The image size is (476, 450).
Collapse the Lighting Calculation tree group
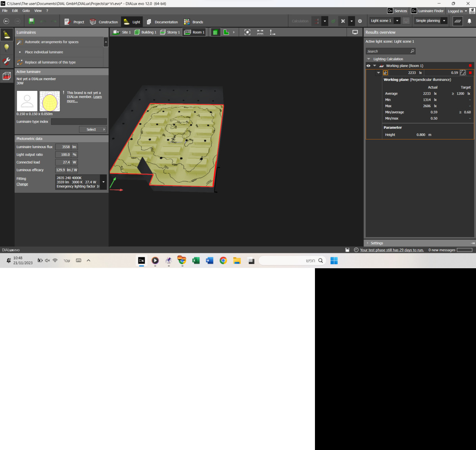pos(369,59)
